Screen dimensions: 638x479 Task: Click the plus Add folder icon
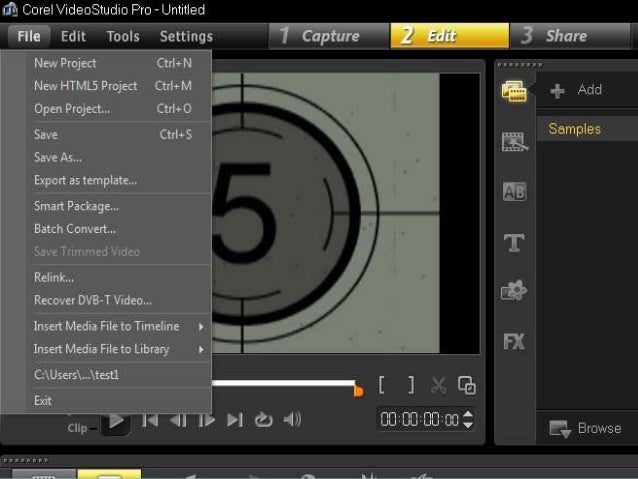point(557,90)
